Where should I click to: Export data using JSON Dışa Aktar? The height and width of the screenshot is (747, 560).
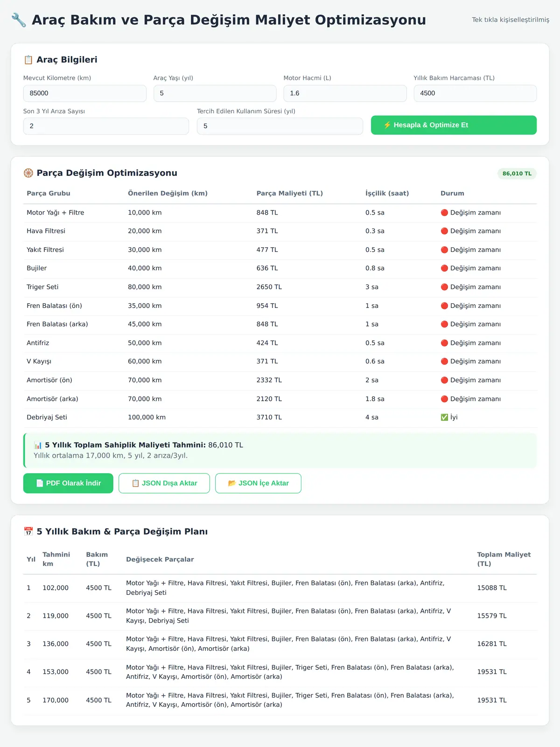point(164,483)
